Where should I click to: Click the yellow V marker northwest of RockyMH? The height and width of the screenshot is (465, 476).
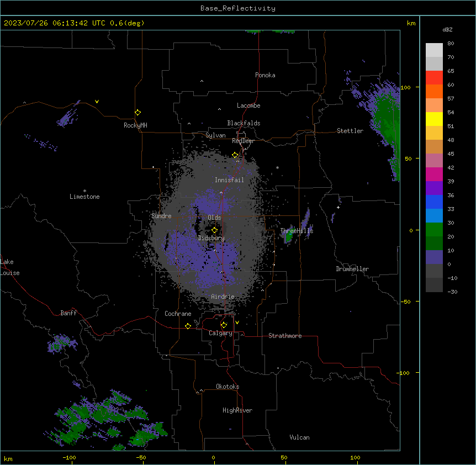tap(97, 102)
